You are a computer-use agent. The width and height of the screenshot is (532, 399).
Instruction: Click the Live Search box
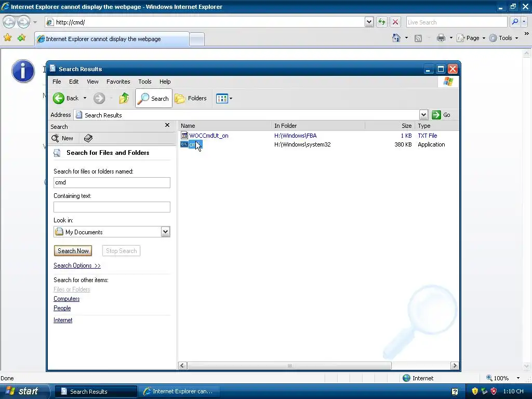coord(456,22)
